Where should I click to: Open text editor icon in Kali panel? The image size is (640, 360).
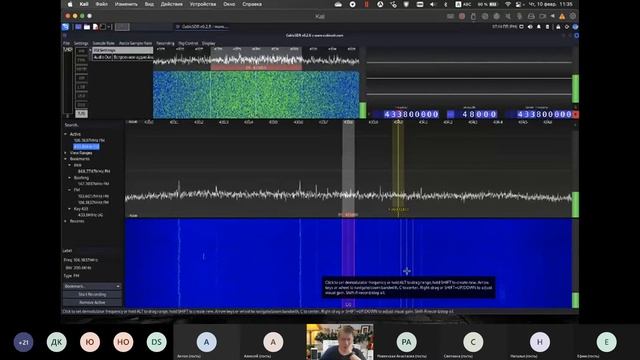[x=95, y=27]
